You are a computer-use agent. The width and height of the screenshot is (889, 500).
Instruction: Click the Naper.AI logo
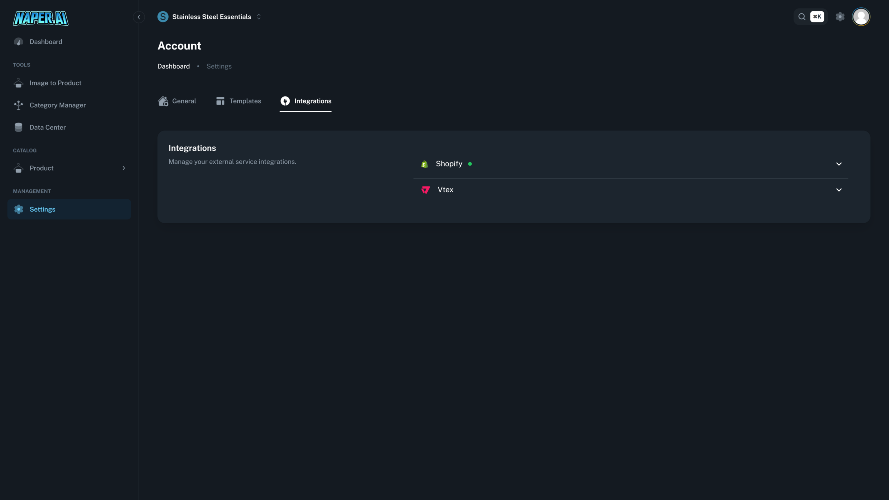pos(41,18)
